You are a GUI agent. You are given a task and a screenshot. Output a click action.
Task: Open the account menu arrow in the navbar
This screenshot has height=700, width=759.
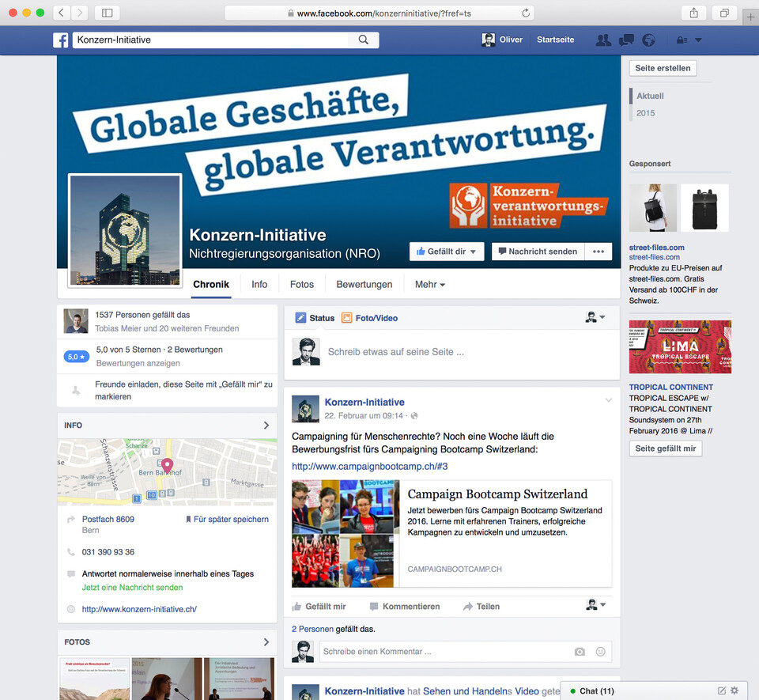pyautogui.click(x=697, y=40)
